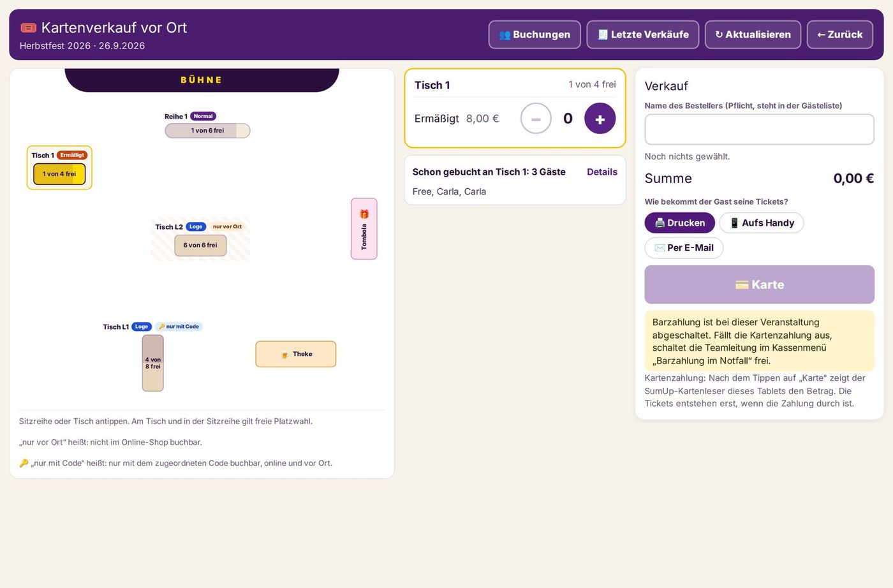This screenshot has width=893, height=588.
Task: Click the Barzahlung abgeschaltet warning notice
Action: click(x=759, y=341)
